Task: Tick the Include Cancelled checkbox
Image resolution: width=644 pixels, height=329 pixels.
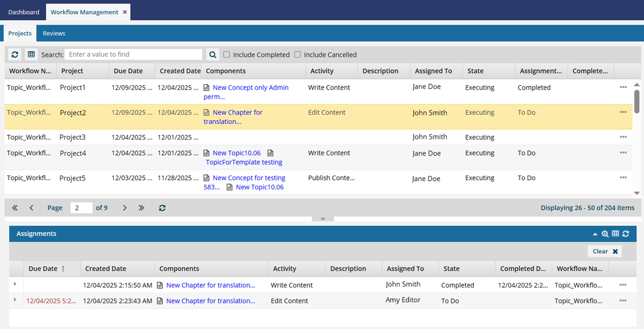Action: (x=297, y=55)
